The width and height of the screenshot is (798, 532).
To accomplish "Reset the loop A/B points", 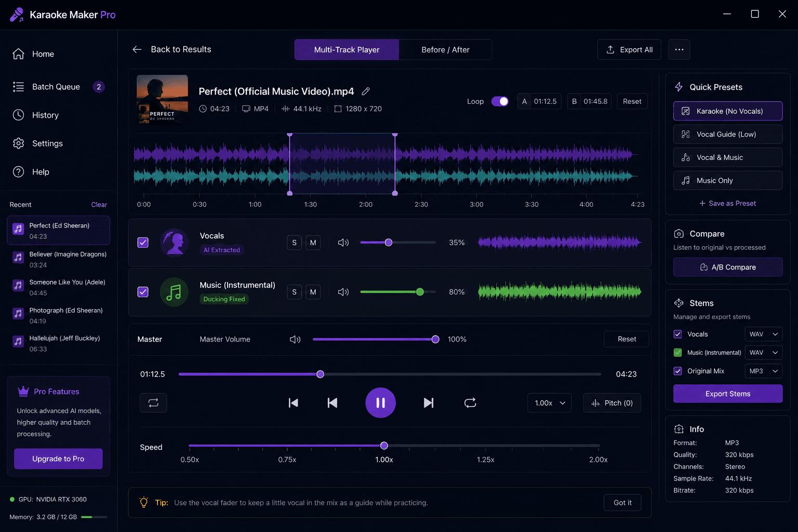I will (x=632, y=101).
